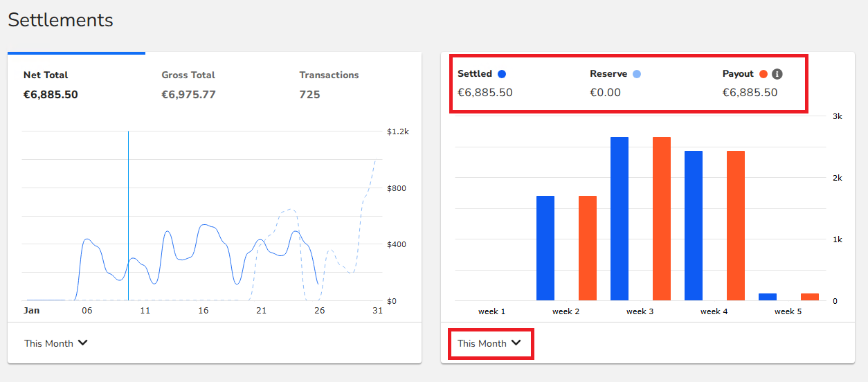
Task: Click the week 4 blue settled bar
Action: (x=694, y=226)
